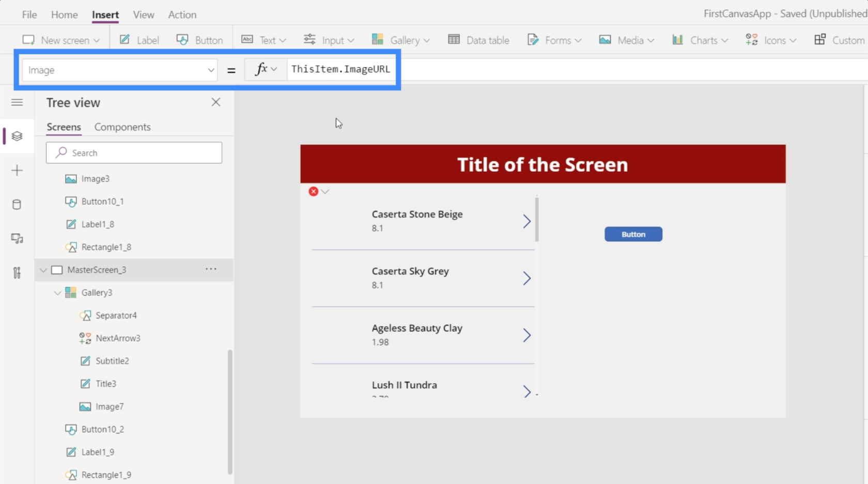Open the Action tab
The height and width of the screenshot is (484, 868).
(182, 14)
